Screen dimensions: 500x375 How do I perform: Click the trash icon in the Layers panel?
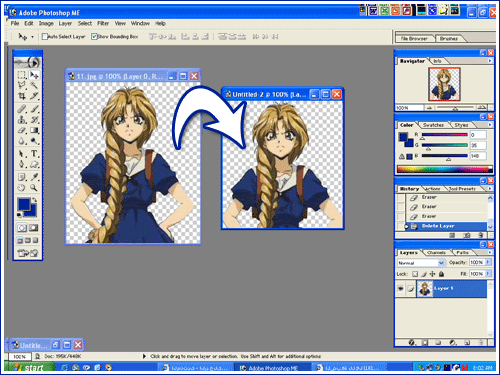(480, 342)
